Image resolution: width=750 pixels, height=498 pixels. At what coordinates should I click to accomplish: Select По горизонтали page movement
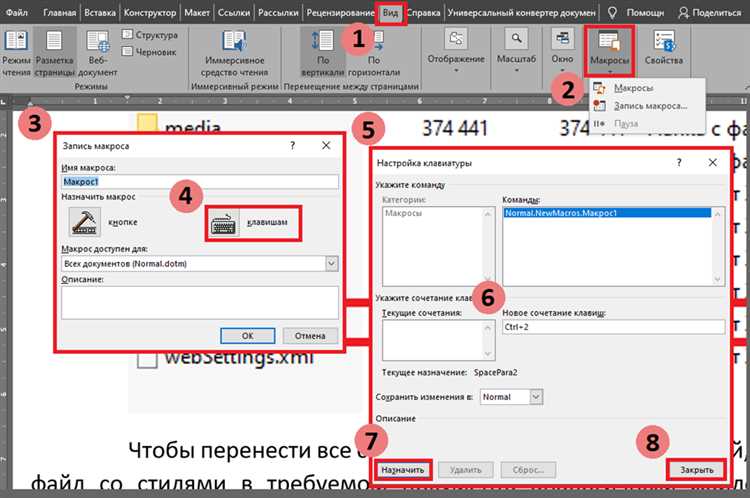click(x=374, y=52)
